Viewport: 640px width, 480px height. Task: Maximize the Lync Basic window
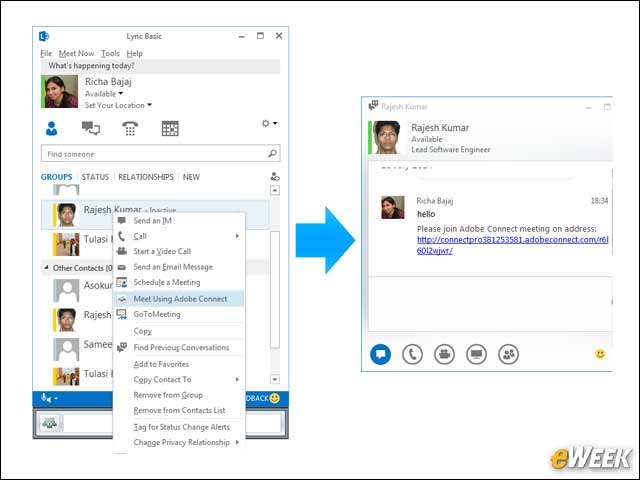260,36
